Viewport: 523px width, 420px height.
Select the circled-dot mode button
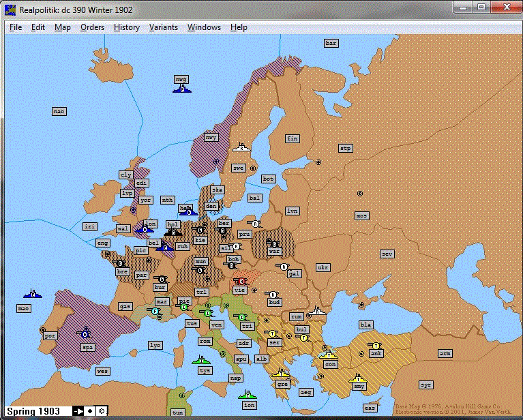102,411
